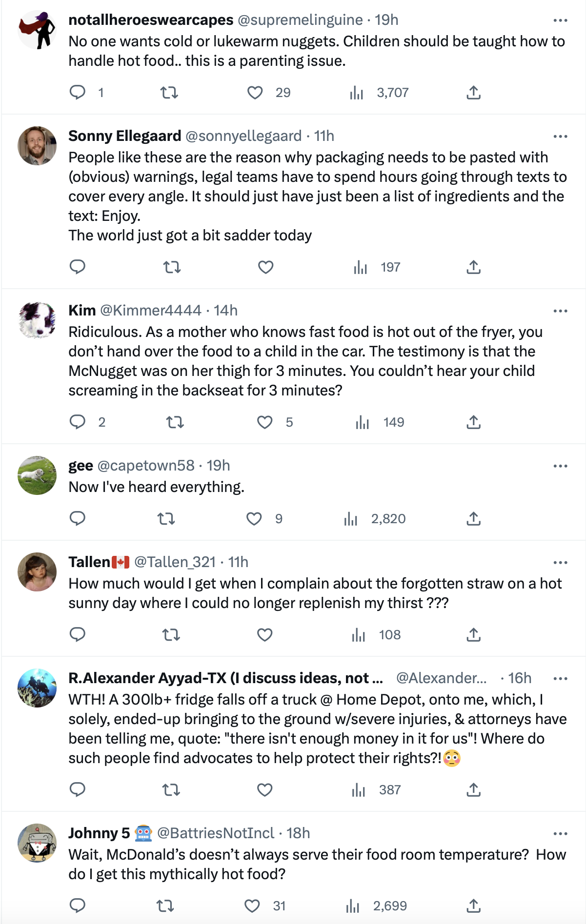586x924 pixels.
Task: Retweet gee's 'Now I've heard everything' tweet
Action: tap(166, 518)
